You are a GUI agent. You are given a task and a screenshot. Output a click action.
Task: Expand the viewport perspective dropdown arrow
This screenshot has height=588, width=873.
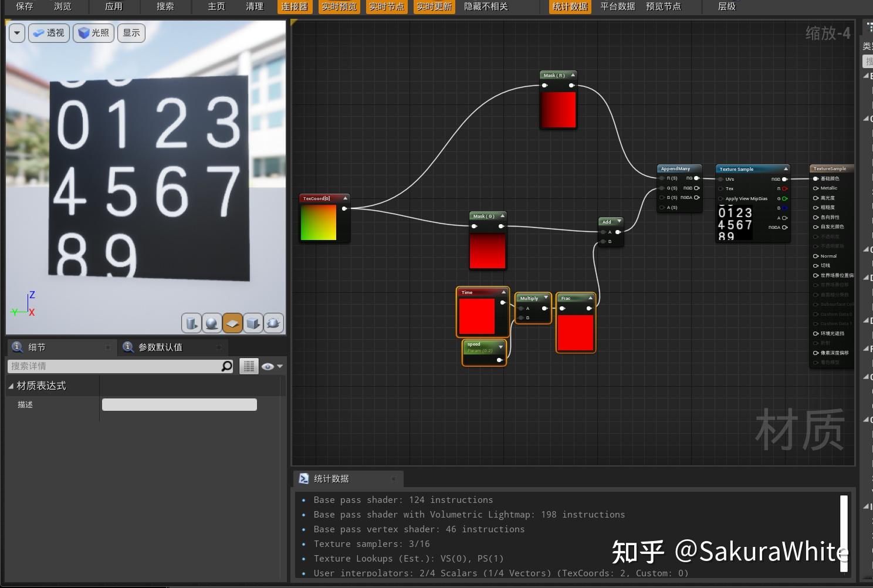pyautogui.click(x=16, y=33)
